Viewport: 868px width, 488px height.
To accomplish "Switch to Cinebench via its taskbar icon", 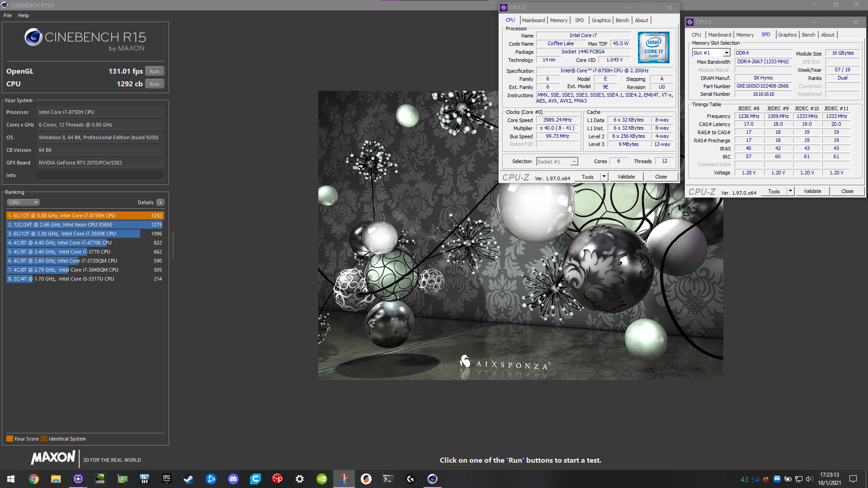I will click(433, 479).
